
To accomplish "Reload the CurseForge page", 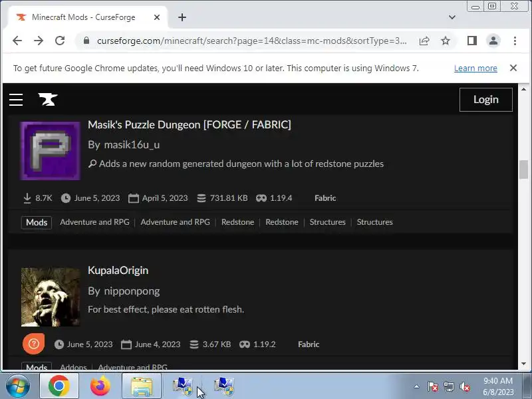I will click(x=60, y=41).
